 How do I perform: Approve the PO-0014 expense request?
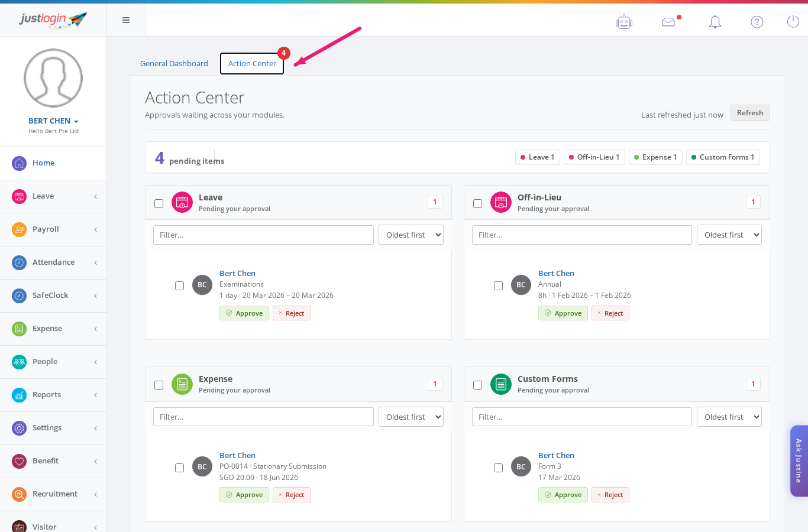pos(244,495)
